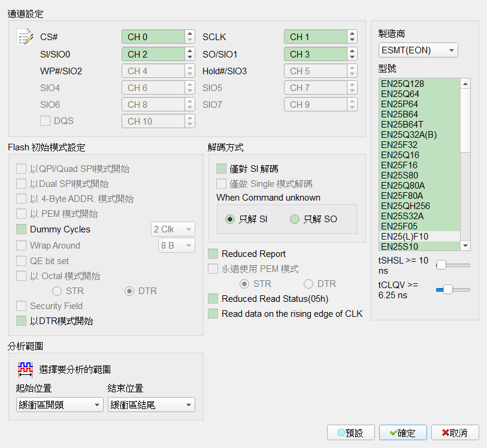
Task: Increase the CS# channel with up arrow
Action: [190, 33]
